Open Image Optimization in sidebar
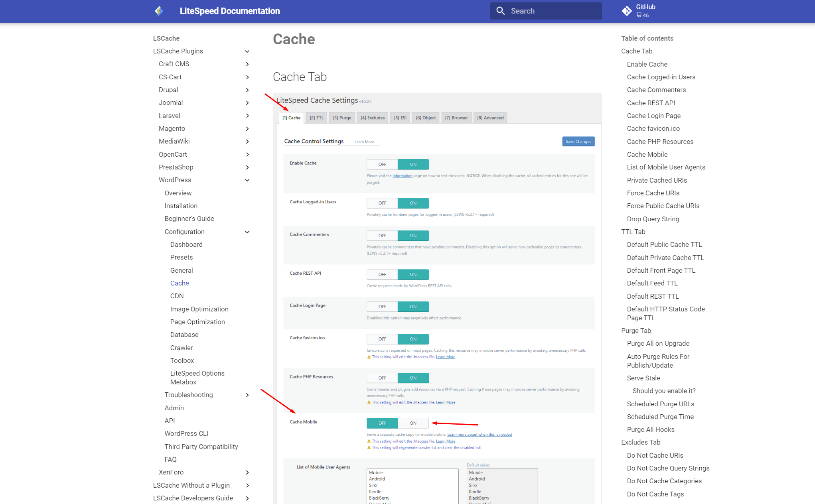The image size is (815, 504). (199, 309)
